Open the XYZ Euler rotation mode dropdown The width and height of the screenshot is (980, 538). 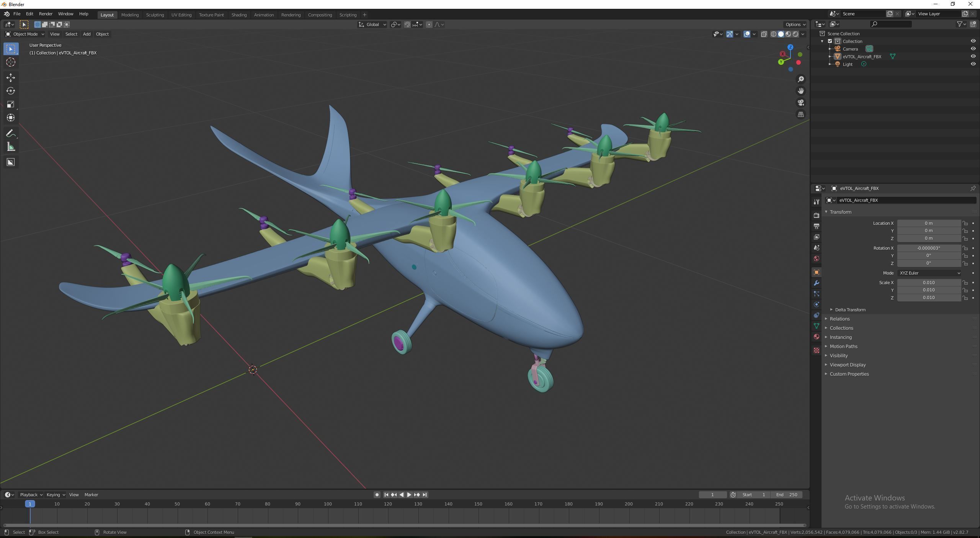coord(929,273)
